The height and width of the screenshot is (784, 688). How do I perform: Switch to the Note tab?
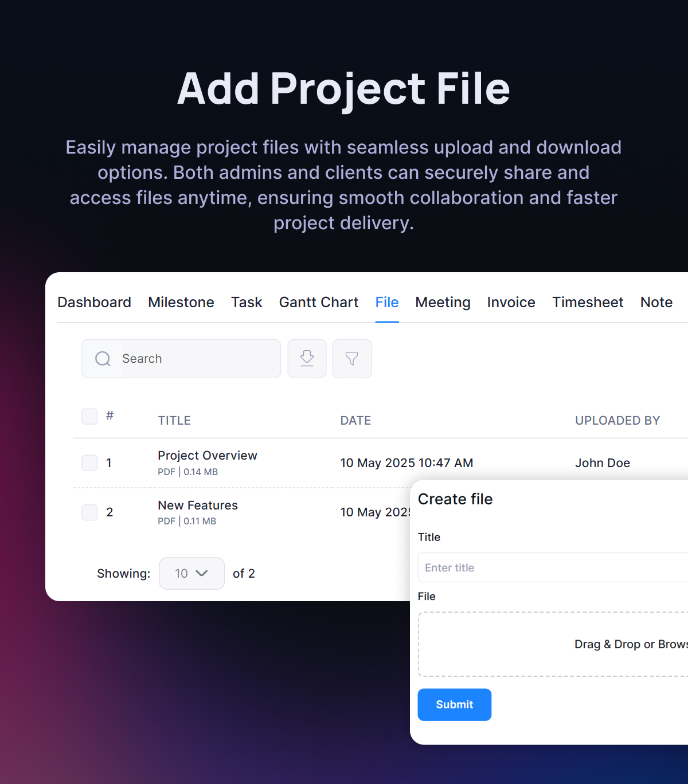[656, 303]
